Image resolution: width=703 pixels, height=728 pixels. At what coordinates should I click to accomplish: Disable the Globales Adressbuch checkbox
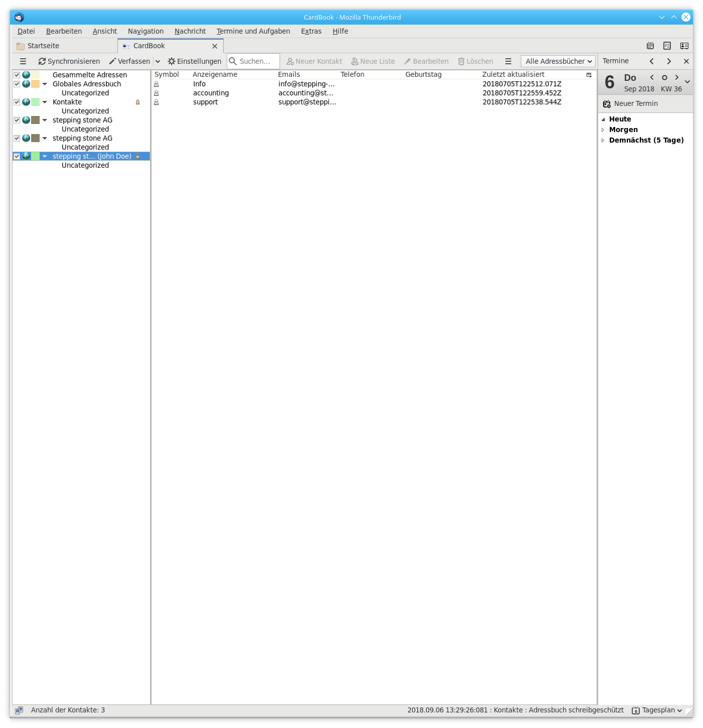tap(17, 84)
